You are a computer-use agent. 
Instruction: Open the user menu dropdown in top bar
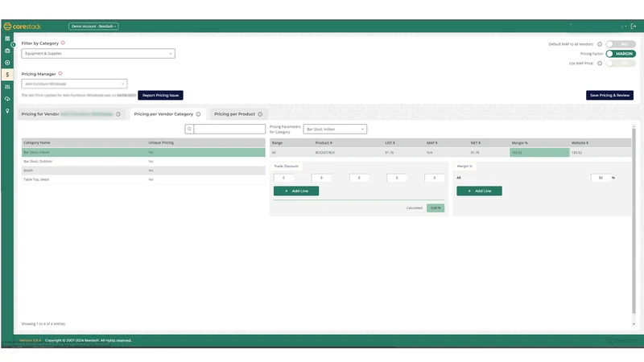pos(624,27)
